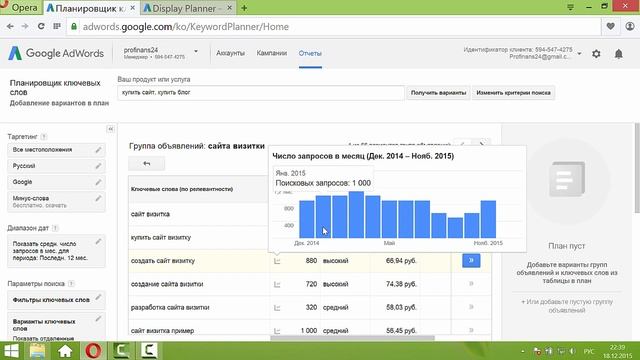Open Opera speed dial grid
This screenshot has height=360, width=640.
tap(57, 27)
